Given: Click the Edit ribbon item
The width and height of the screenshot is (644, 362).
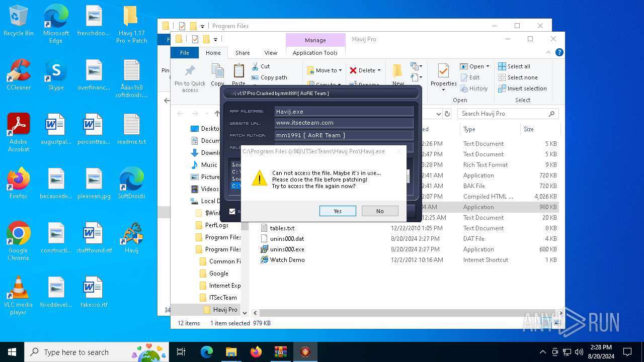Looking at the screenshot, I should click(470, 77).
